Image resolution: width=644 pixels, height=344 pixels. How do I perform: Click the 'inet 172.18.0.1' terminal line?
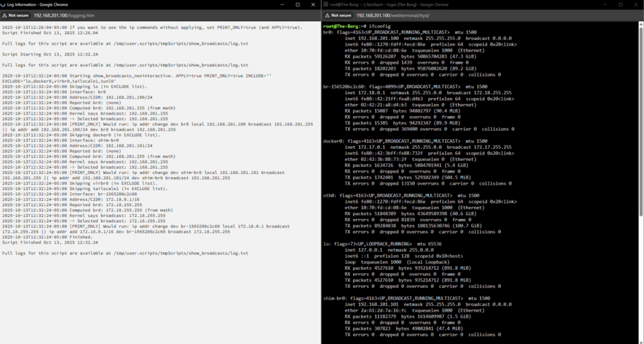428,93
